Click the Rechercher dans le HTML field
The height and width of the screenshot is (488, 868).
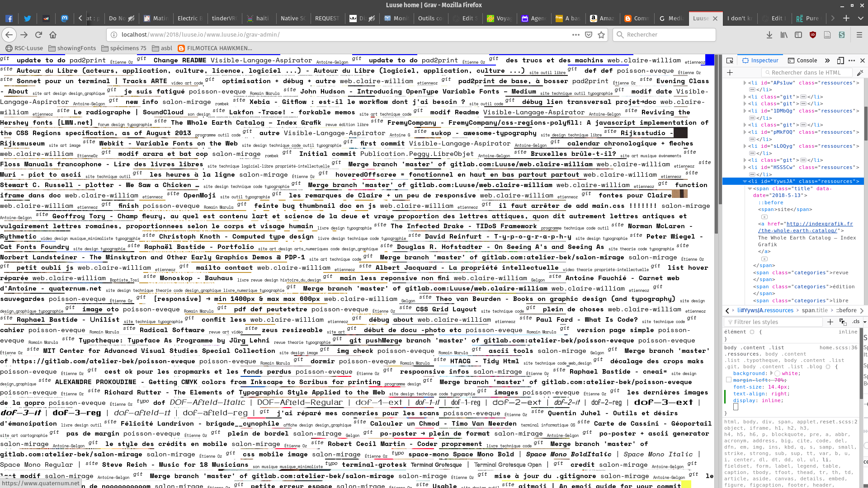coord(806,73)
